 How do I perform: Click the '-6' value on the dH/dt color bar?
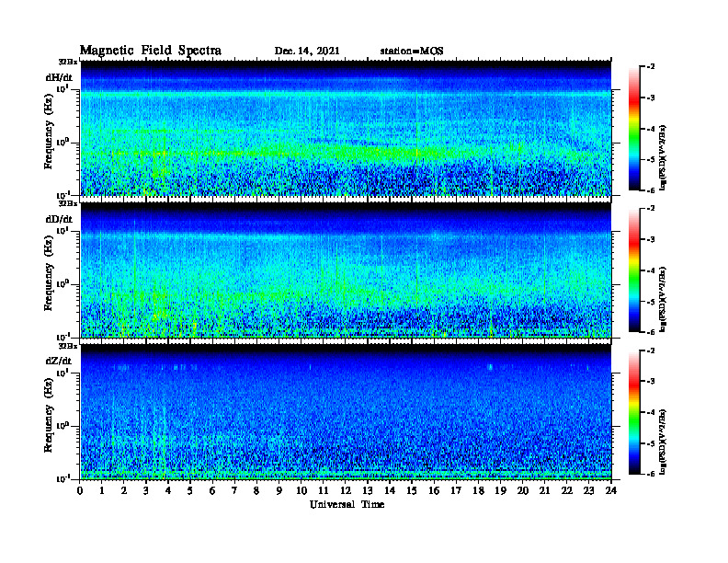(x=650, y=190)
